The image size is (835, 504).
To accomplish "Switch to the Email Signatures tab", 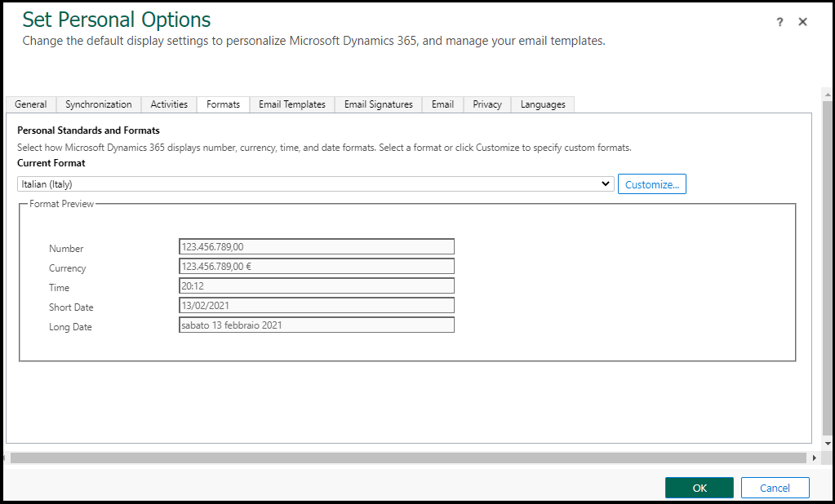I will pyautogui.click(x=377, y=104).
